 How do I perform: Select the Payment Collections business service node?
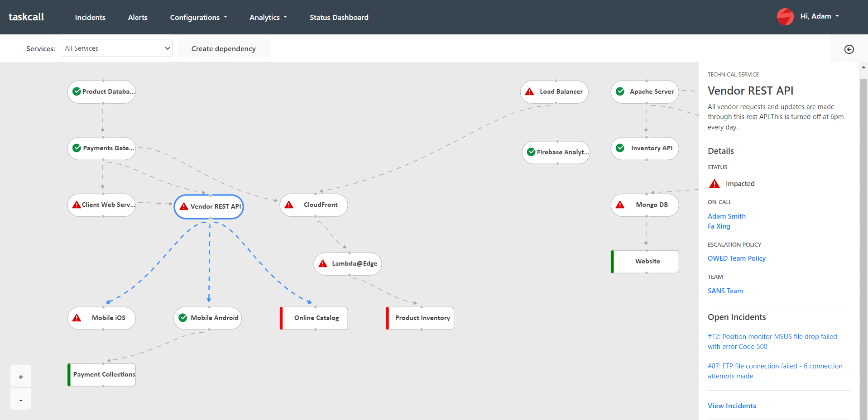102,375
